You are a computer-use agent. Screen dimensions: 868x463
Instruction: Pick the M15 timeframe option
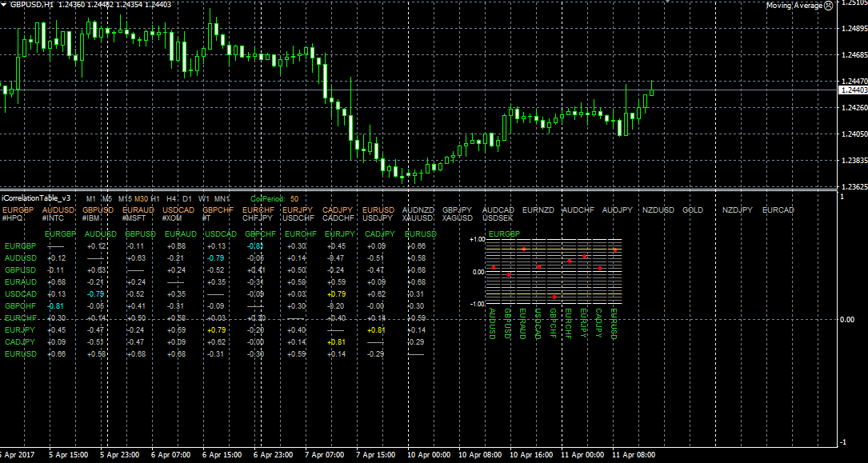(125, 198)
